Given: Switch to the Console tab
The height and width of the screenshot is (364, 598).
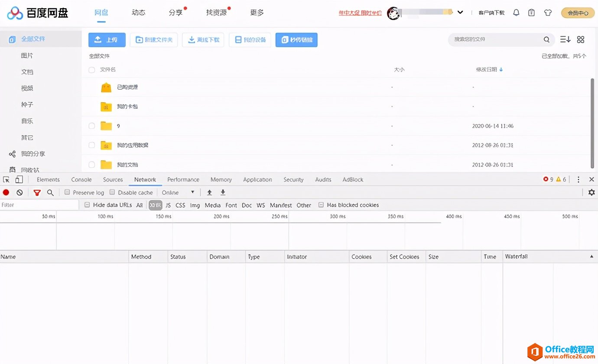Looking at the screenshot, I should [81, 179].
